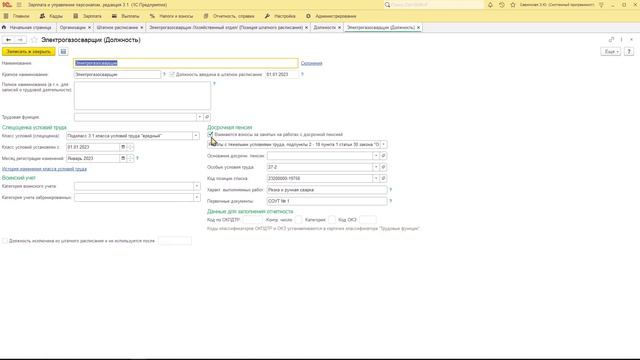Click help mark next to Краткое наименование

[x=164, y=74]
